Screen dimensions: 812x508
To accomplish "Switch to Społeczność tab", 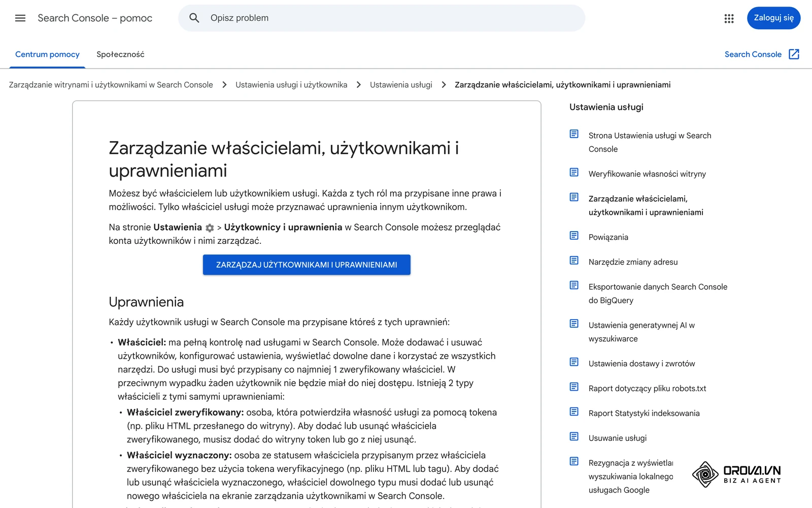I will pyautogui.click(x=120, y=54).
